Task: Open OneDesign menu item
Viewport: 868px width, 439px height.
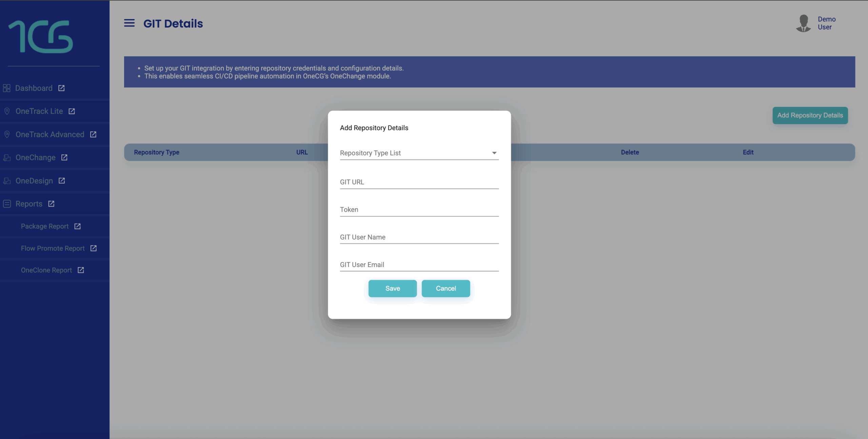Action: pos(34,181)
